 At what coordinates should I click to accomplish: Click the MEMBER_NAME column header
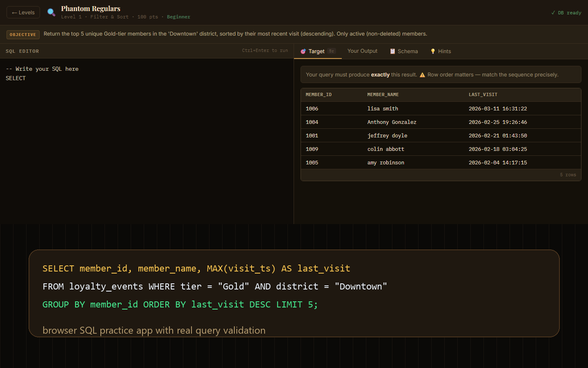[383, 94]
